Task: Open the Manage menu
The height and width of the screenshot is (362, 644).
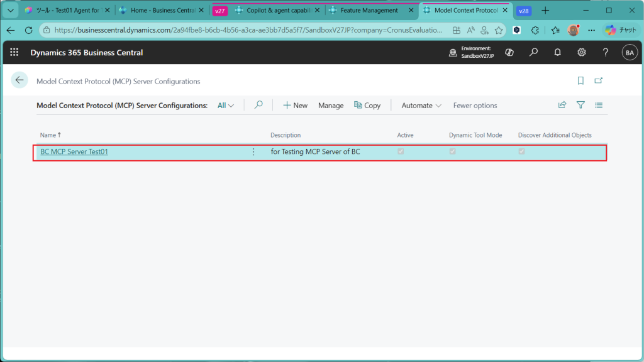Action: coord(331,106)
